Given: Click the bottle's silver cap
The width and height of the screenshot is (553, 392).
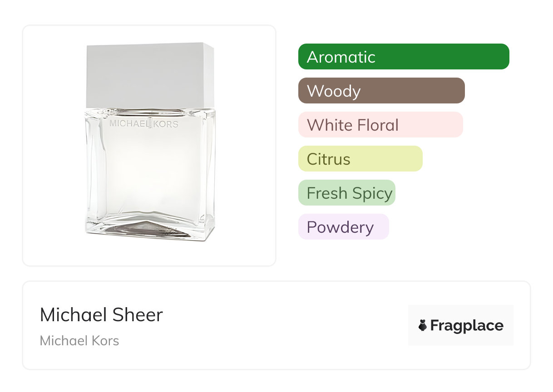Looking at the screenshot, I should [x=150, y=75].
